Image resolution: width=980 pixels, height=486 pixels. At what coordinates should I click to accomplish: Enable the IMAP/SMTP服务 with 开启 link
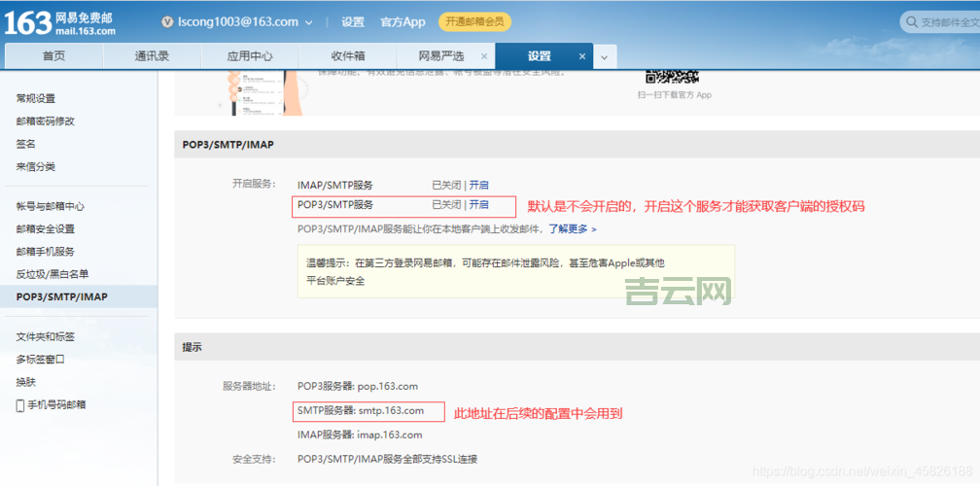click(478, 185)
